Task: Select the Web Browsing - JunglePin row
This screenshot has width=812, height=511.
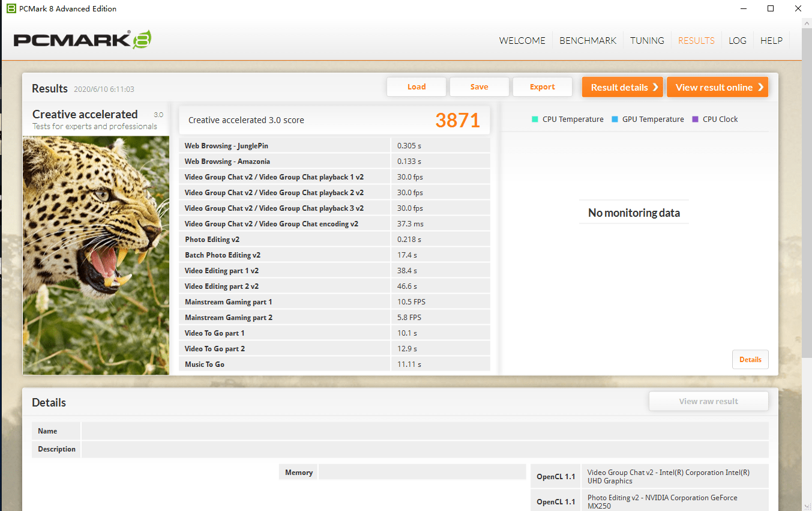Action: [334, 145]
